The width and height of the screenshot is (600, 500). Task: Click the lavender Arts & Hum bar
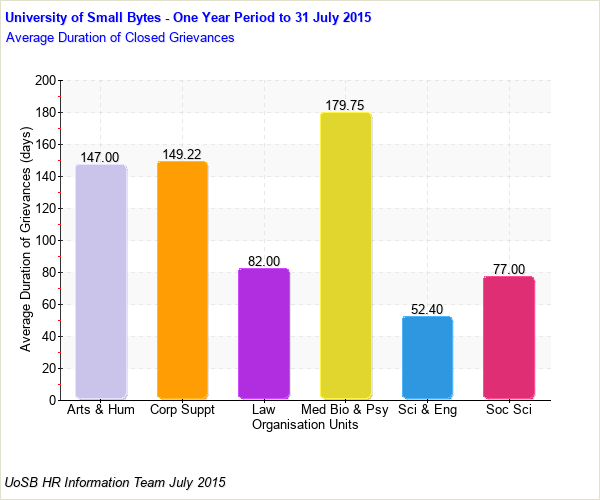click(x=101, y=282)
